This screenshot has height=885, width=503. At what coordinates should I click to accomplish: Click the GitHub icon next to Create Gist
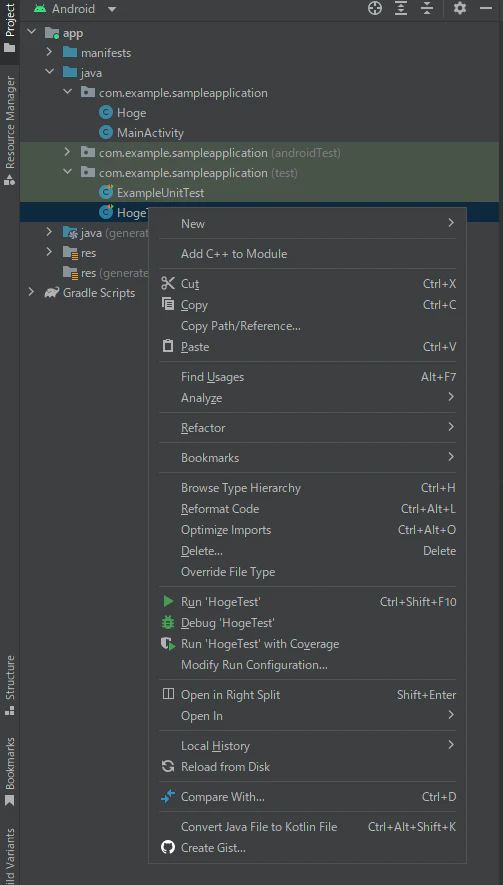coord(168,847)
